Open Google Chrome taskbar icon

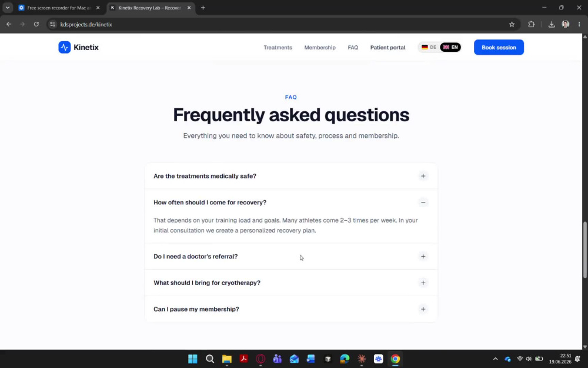click(x=395, y=359)
